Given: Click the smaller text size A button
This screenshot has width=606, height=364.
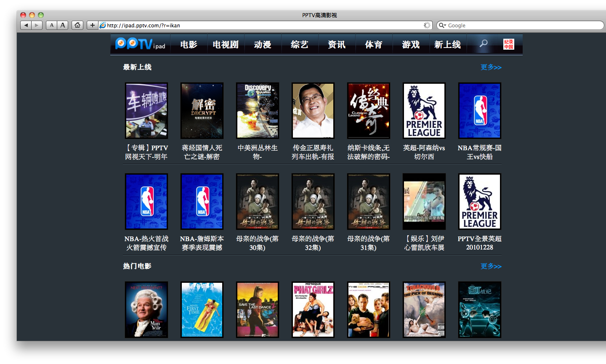Looking at the screenshot, I should pyautogui.click(x=51, y=25).
